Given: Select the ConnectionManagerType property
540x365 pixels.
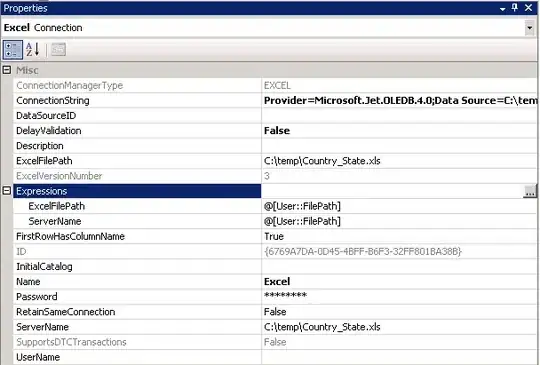Looking at the screenshot, I should [x=70, y=85].
